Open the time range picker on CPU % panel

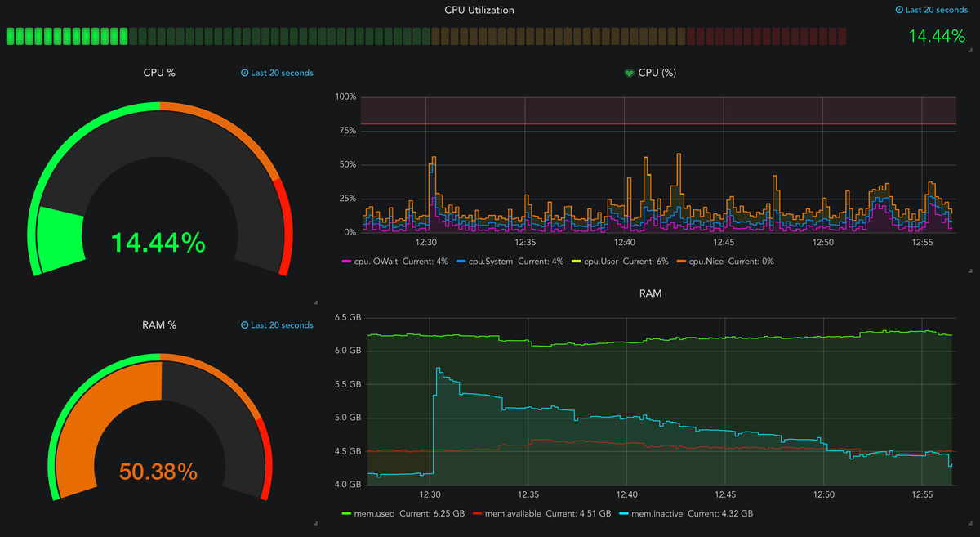(x=277, y=73)
